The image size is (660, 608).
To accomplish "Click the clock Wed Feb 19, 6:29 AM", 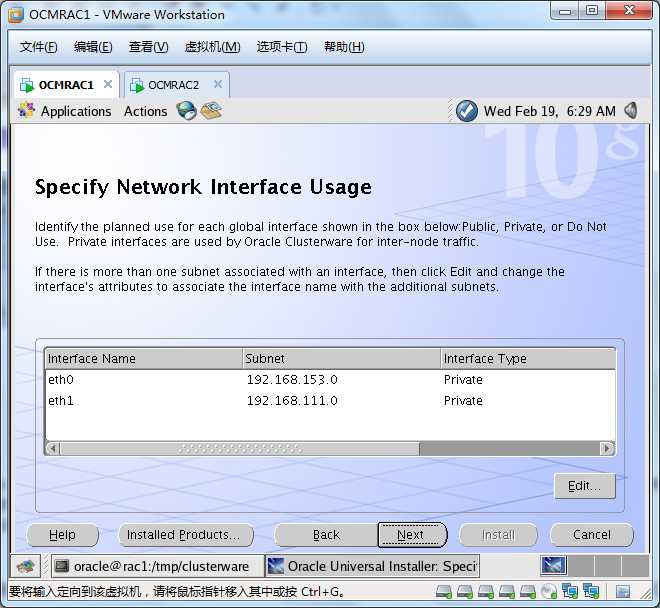I will pyautogui.click(x=549, y=111).
